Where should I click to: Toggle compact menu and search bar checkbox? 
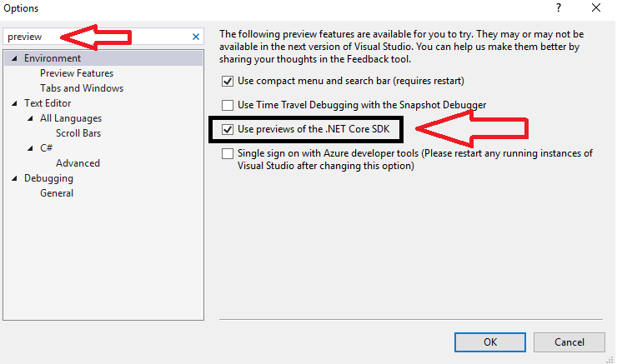[228, 81]
